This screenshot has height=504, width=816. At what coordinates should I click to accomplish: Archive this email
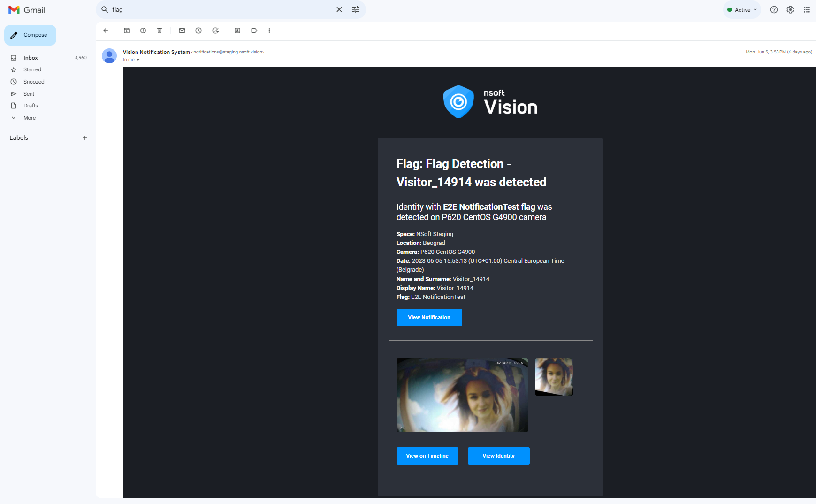coord(127,31)
